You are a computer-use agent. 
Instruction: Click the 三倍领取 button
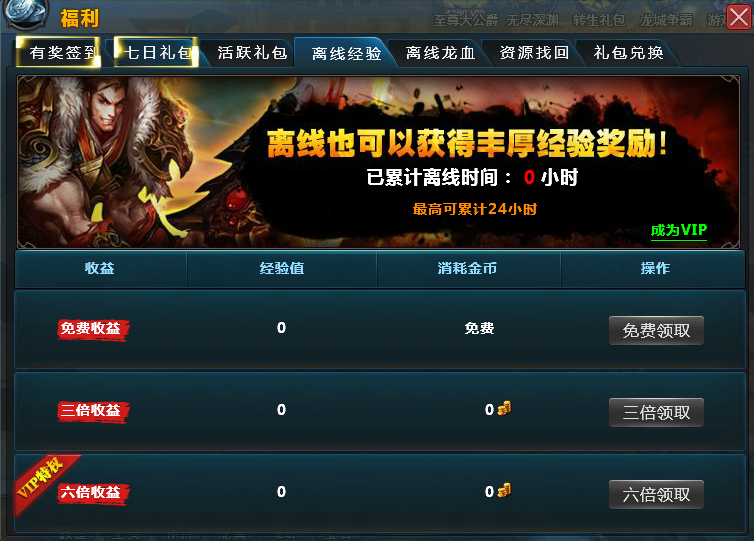pyautogui.click(x=656, y=412)
